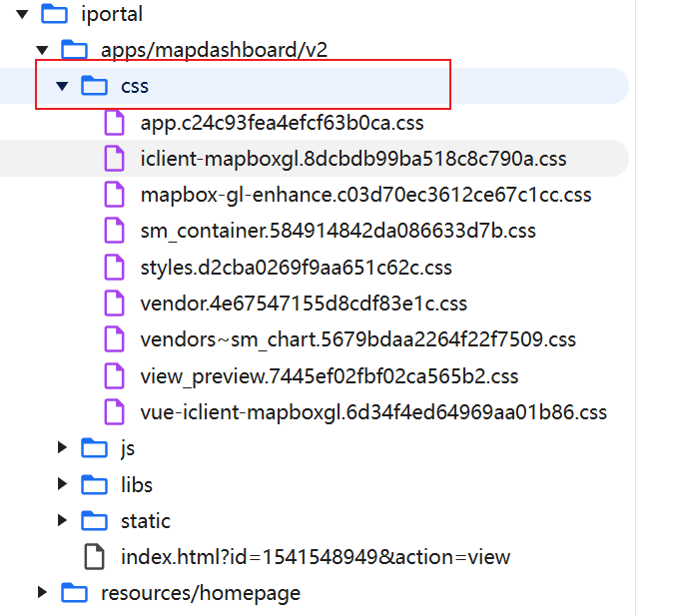Viewport: 686px width, 616px height.
Task: Click file icon of vendor.4e67547155d8cdf83e1c.css
Action: pos(114,303)
